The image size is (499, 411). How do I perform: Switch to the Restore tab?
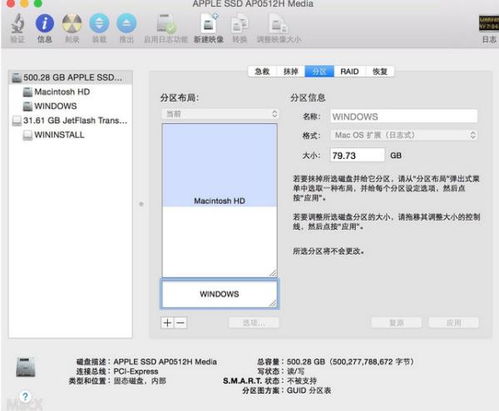380,71
